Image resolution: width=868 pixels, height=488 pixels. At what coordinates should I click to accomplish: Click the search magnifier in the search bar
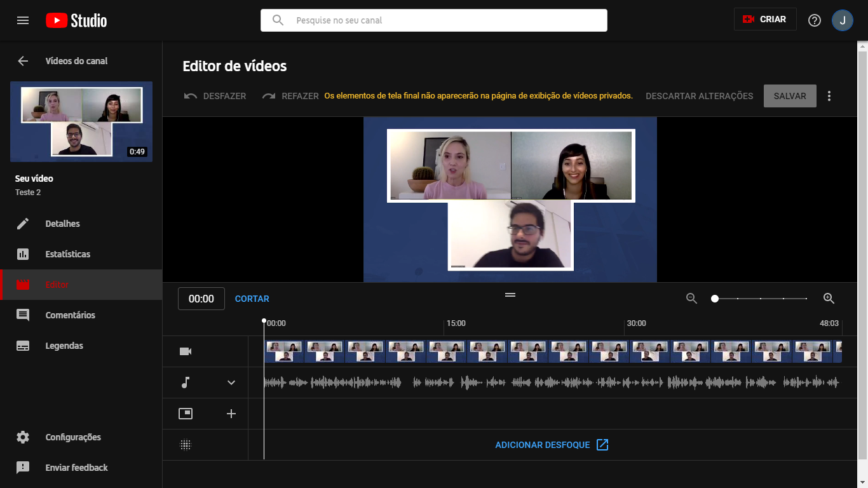(277, 20)
